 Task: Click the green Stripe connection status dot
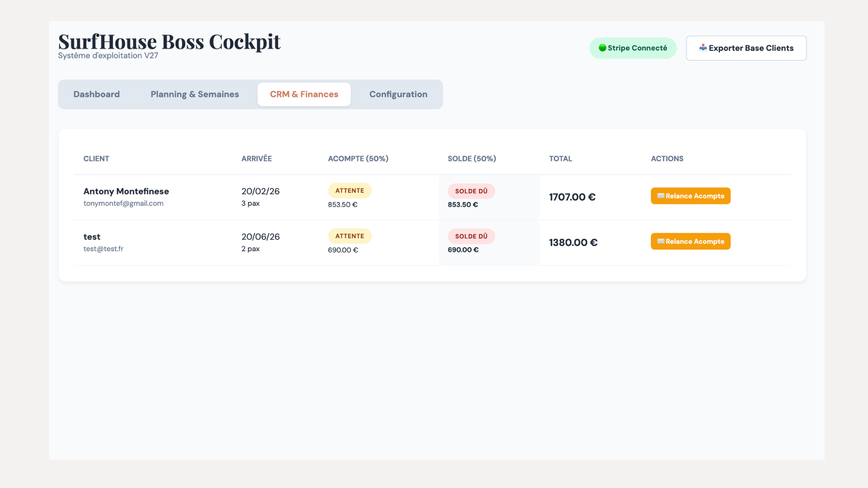tap(603, 47)
